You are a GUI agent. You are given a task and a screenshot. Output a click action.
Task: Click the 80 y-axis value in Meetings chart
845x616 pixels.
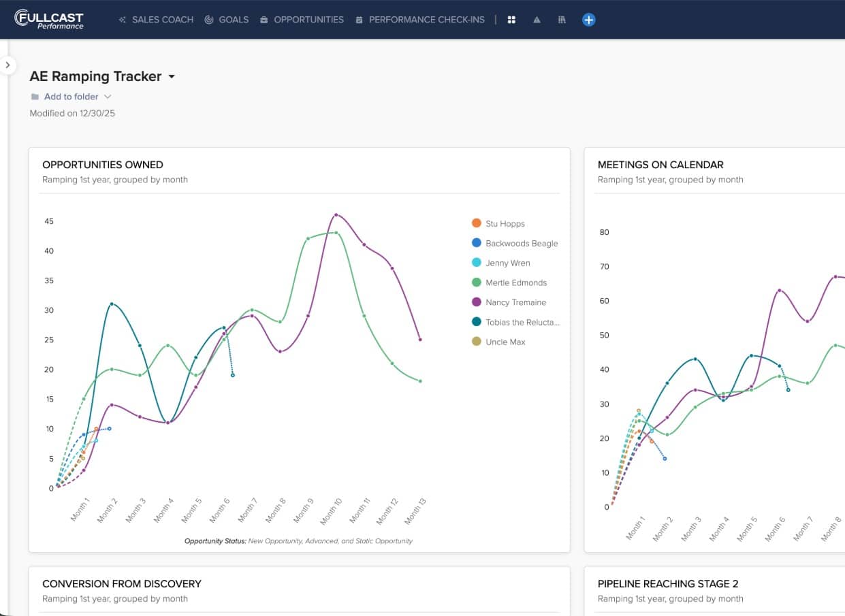605,232
